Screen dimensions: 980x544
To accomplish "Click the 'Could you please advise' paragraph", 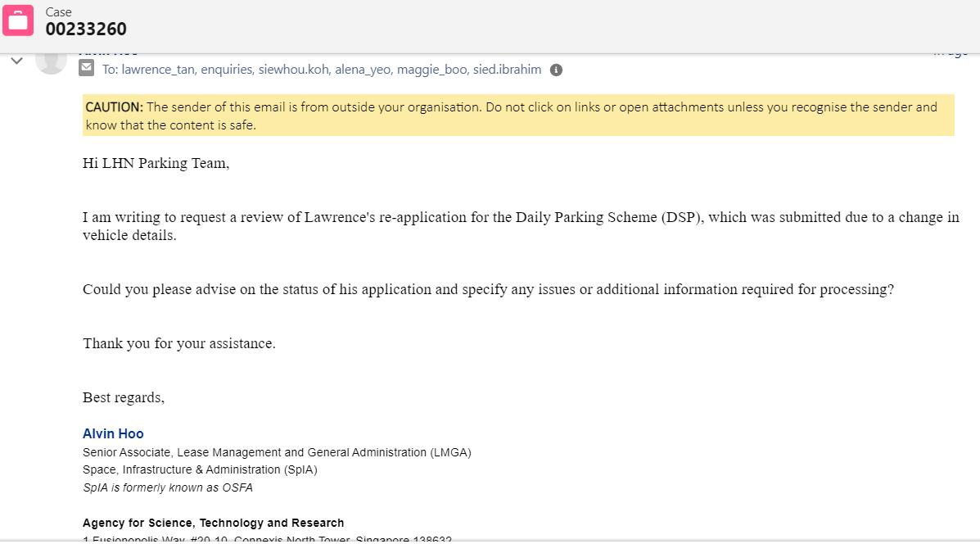I will tap(488, 289).
